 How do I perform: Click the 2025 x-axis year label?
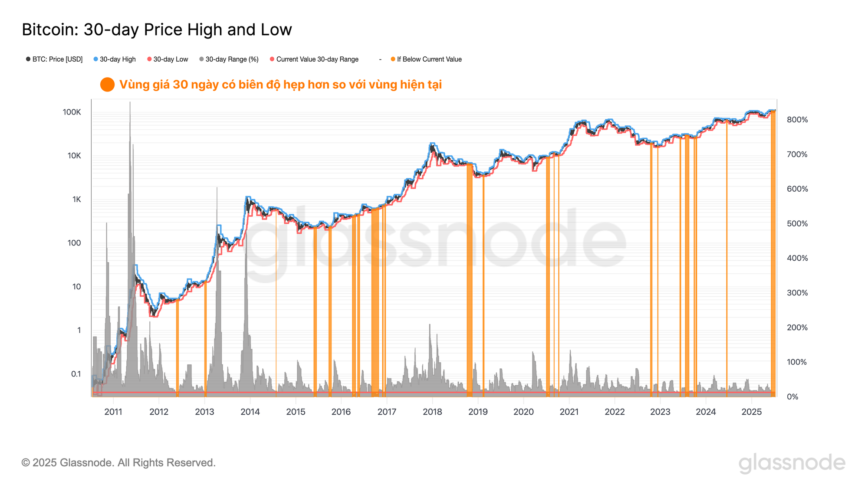752,412
